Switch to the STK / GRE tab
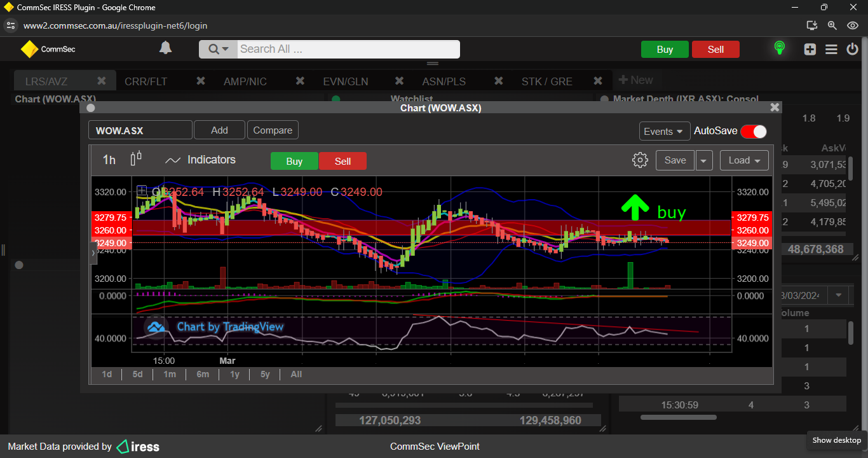The width and height of the screenshot is (868, 458). [x=546, y=81]
